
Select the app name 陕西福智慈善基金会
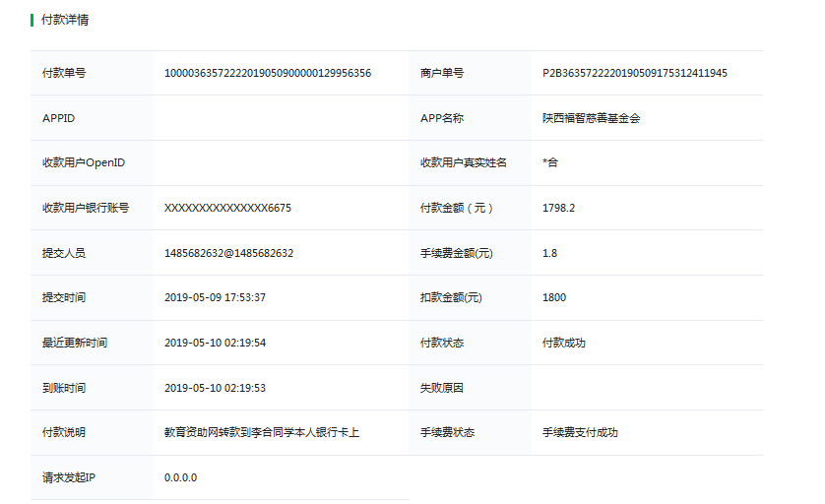coord(591,118)
